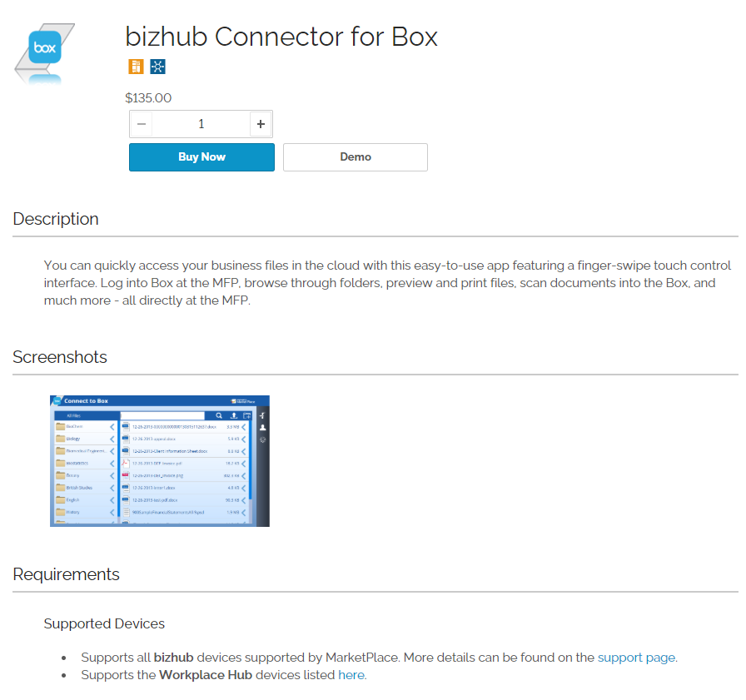Select the quantity input field
Screen dimensions: 746x700
pos(201,124)
